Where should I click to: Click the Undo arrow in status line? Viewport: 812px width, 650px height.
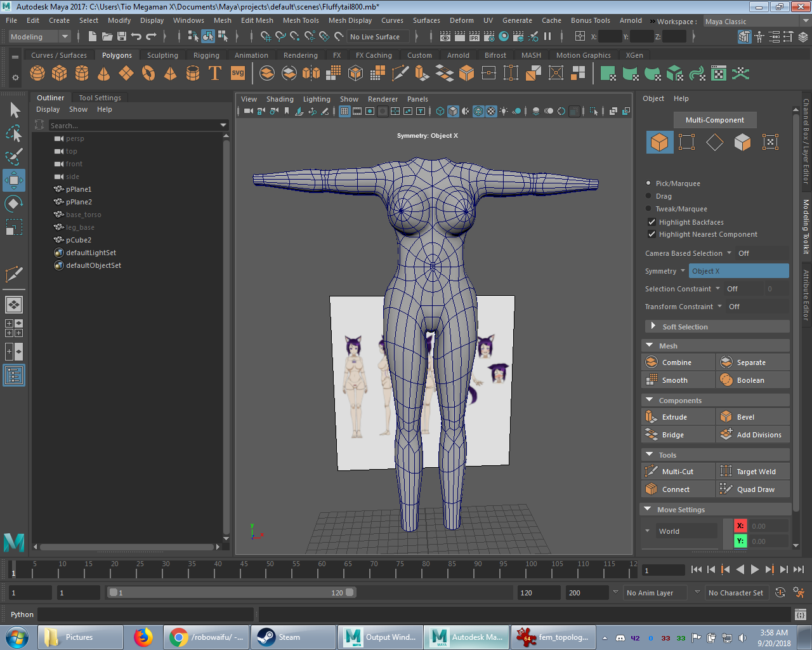(x=136, y=37)
